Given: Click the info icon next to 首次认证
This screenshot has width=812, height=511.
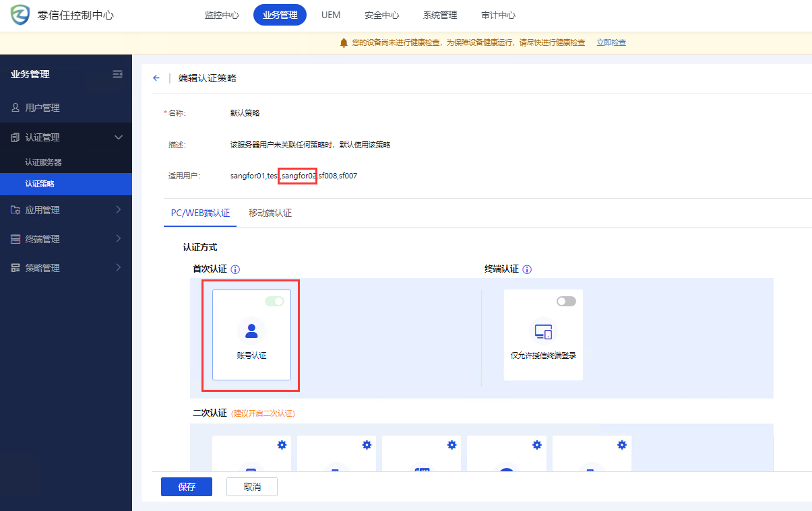Looking at the screenshot, I should [235, 269].
